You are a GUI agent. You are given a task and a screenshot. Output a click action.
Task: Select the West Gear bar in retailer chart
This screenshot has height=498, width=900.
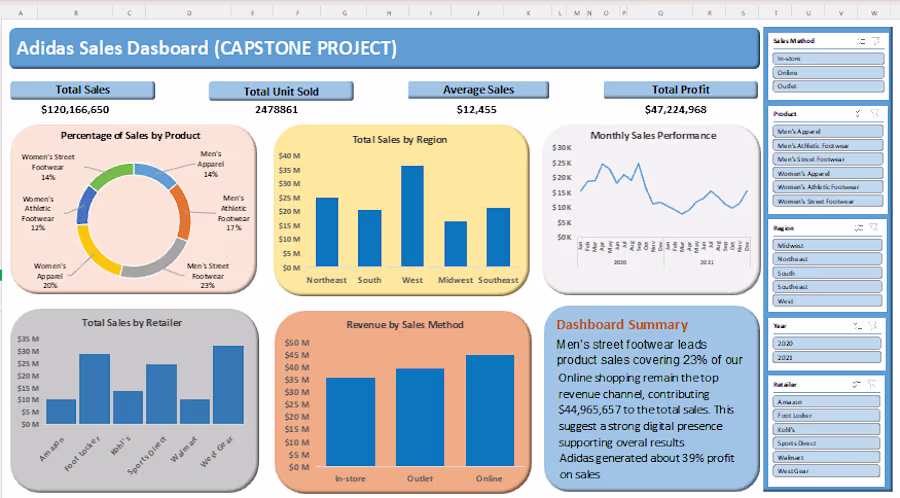[x=228, y=385]
